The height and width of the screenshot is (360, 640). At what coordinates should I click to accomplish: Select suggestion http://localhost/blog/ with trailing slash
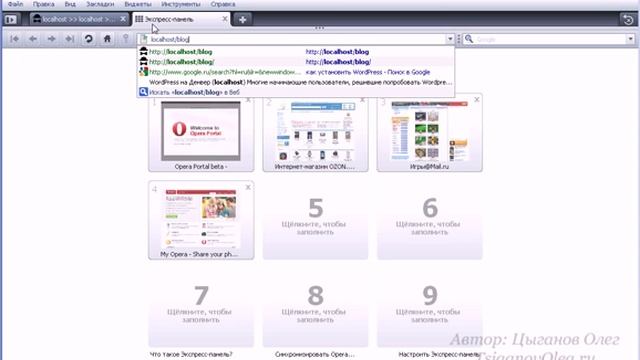pyautogui.click(x=296, y=62)
